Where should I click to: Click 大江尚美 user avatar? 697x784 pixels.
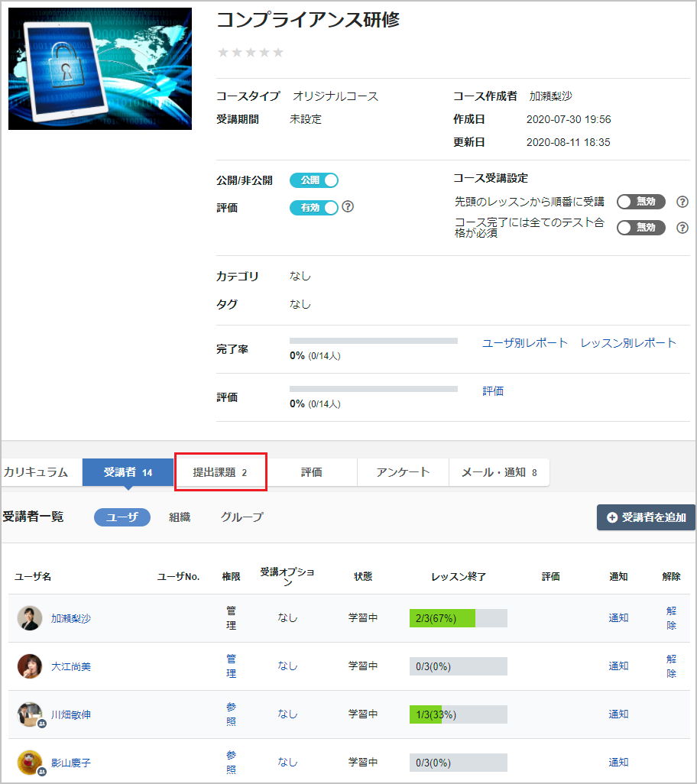click(x=30, y=666)
